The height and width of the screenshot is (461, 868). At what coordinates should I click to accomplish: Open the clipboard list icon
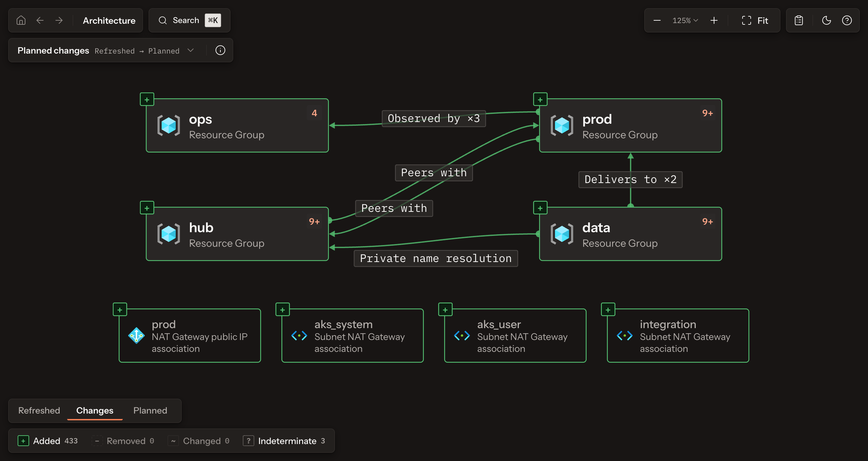799,20
